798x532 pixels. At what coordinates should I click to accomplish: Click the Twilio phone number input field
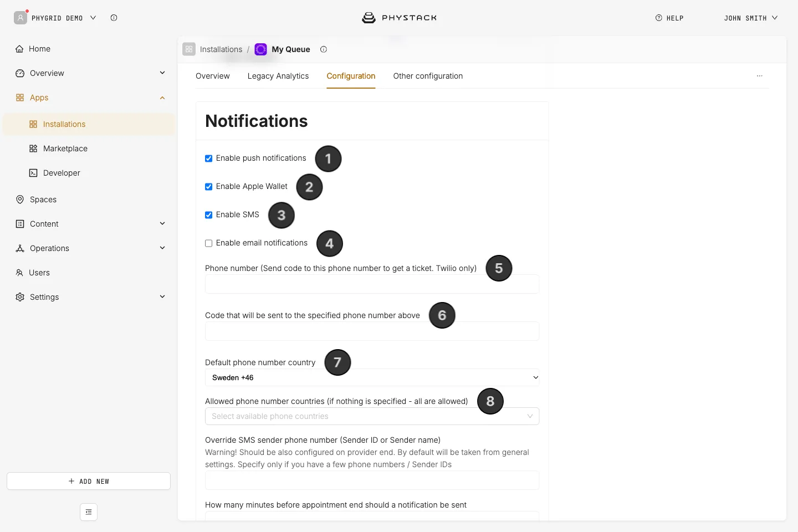372,284
